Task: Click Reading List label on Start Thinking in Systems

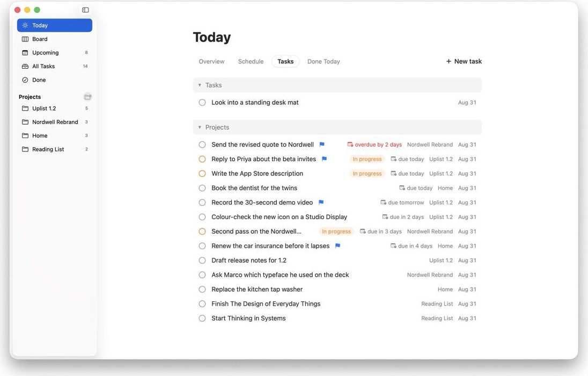Action: [437, 318]
